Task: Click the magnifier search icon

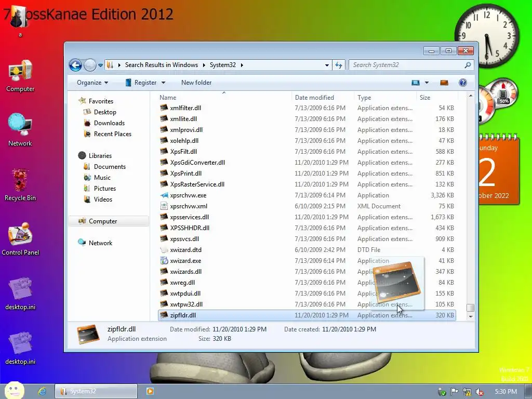Action: pos(468,65)
